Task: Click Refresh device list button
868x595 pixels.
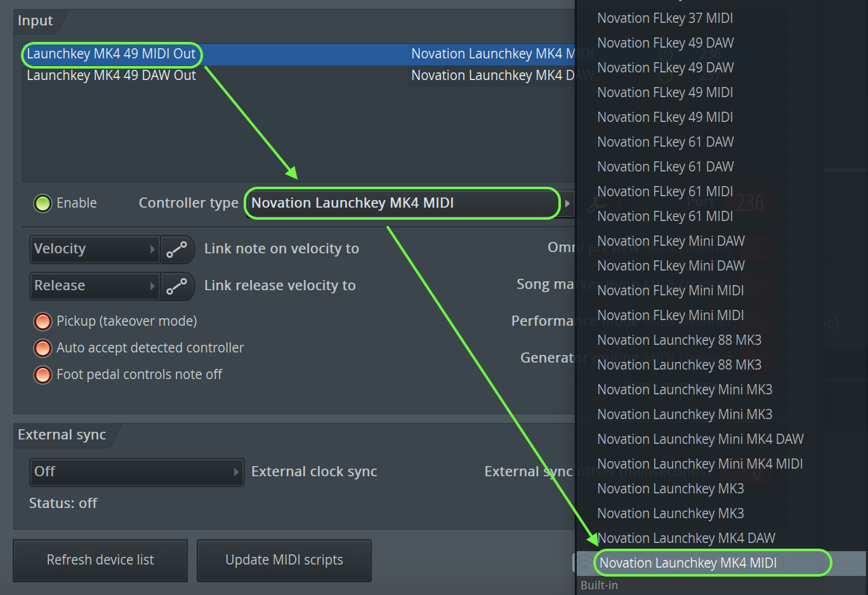Action: (100, 560)
